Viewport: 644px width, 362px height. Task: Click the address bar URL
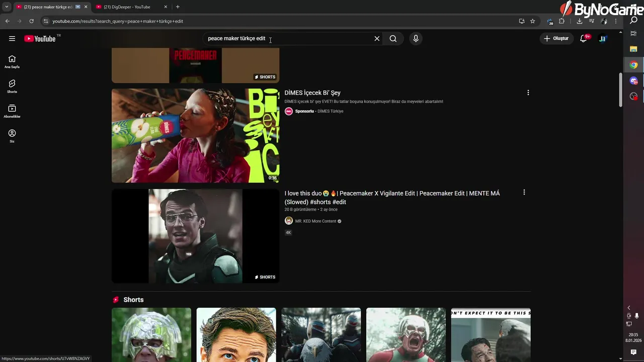pyautogui.click(x=118, y=21)
